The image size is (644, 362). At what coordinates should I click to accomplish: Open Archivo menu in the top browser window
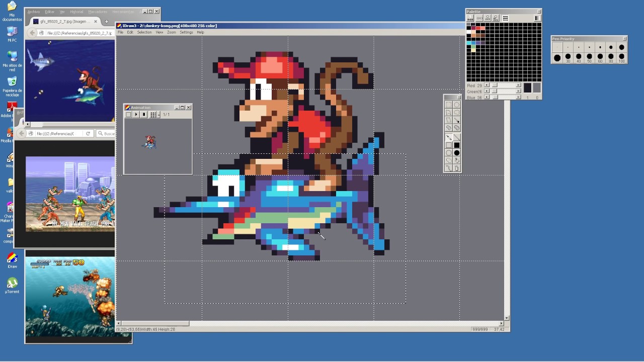[x=34, y=12]
